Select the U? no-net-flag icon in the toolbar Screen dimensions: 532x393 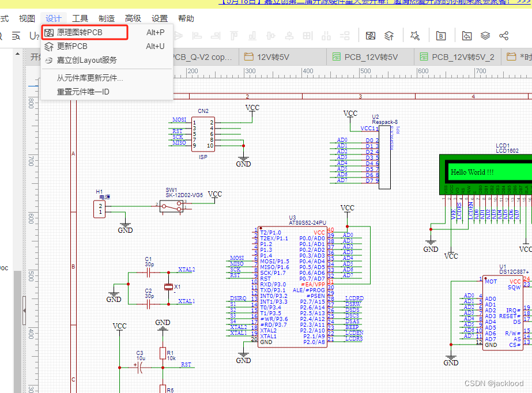click(33, 36)
